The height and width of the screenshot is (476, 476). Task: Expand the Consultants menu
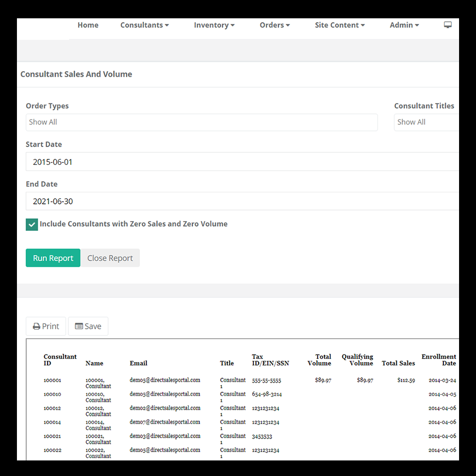pos(145,25)
